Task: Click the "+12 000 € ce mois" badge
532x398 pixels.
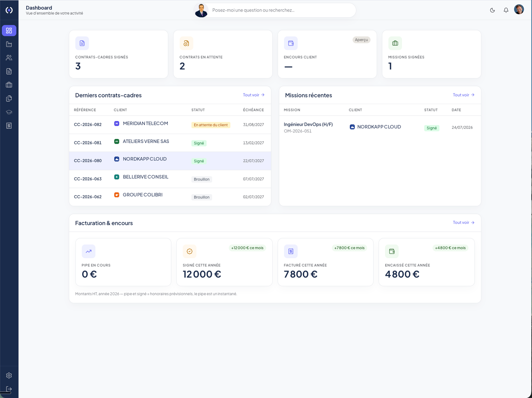Action: (247, 248)
